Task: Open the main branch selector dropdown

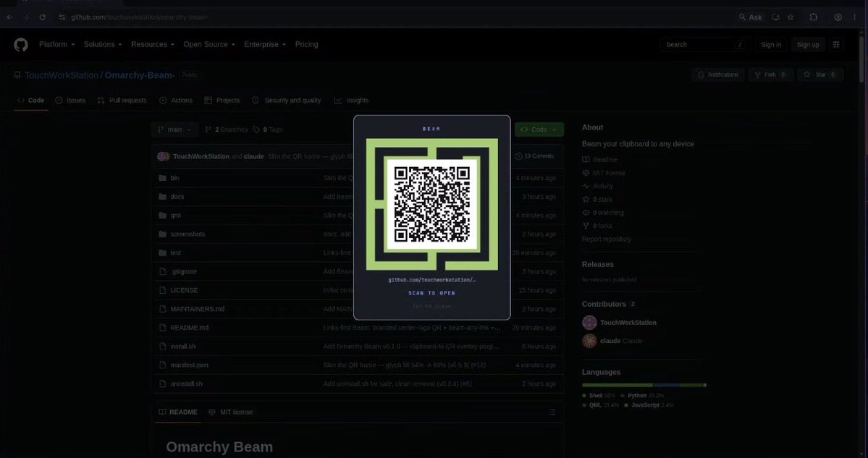Action: 174,130
